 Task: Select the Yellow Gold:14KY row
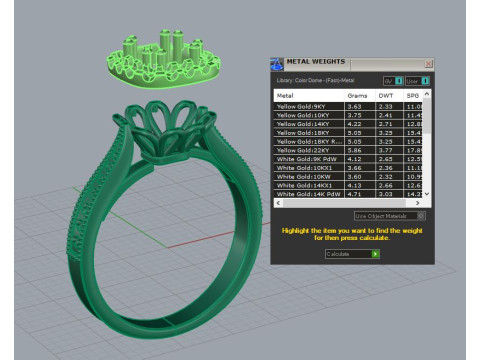(348, 124)
